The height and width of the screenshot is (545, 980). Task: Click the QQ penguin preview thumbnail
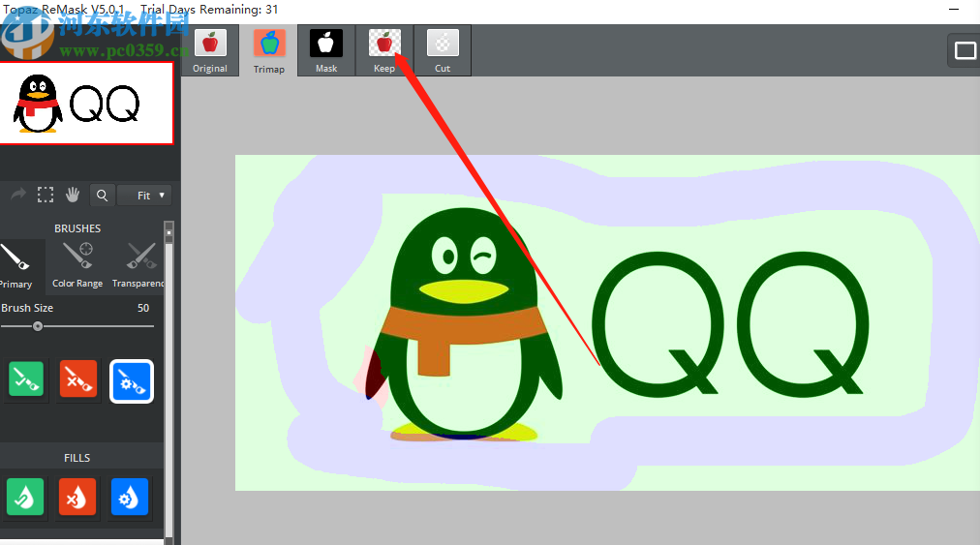(x=86, y=104)
